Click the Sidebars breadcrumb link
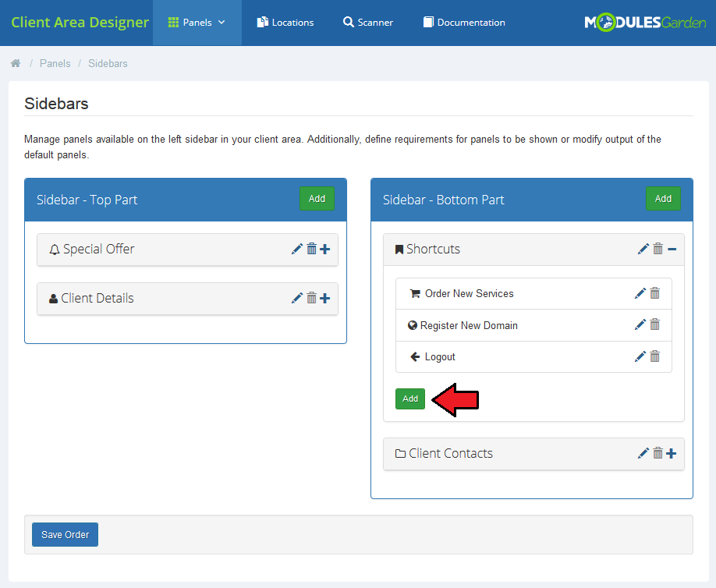 coord(108,63)
